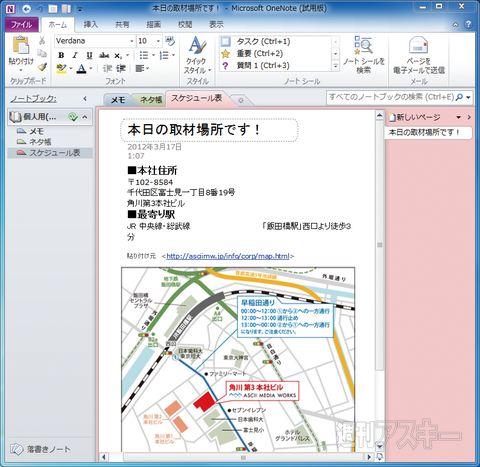
Task: Click the bulleted list icon
Action: [x=144, y=55]
